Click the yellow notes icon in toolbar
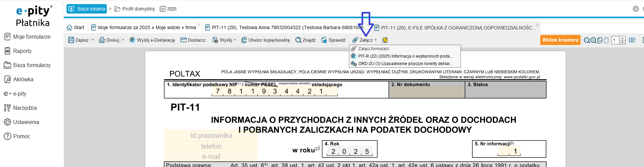The width and height of the screenshot is (644, 167). (385, 40)
